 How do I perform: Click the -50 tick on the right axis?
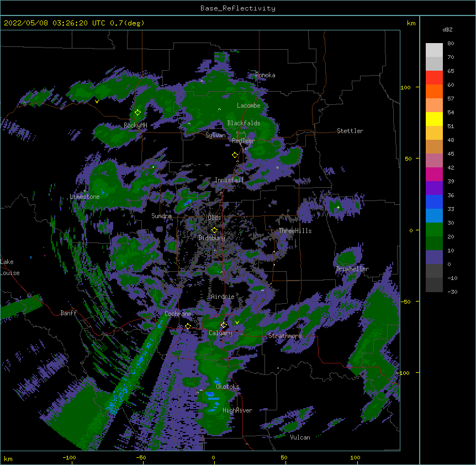pos(405,302)
